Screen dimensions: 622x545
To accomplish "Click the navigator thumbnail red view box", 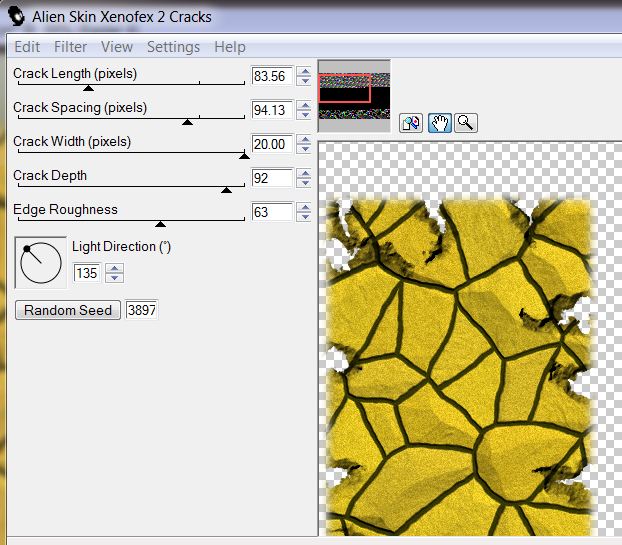I will point(344,88).
